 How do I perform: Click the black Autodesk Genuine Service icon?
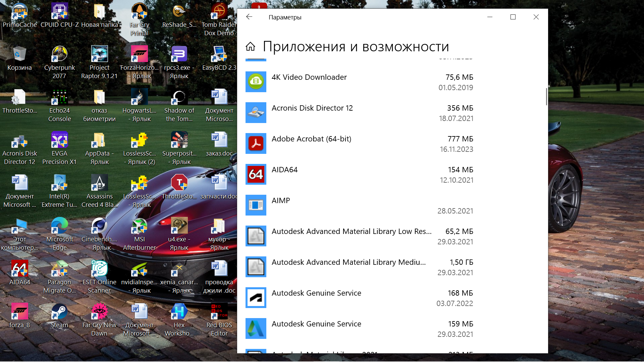coord(256,298)
